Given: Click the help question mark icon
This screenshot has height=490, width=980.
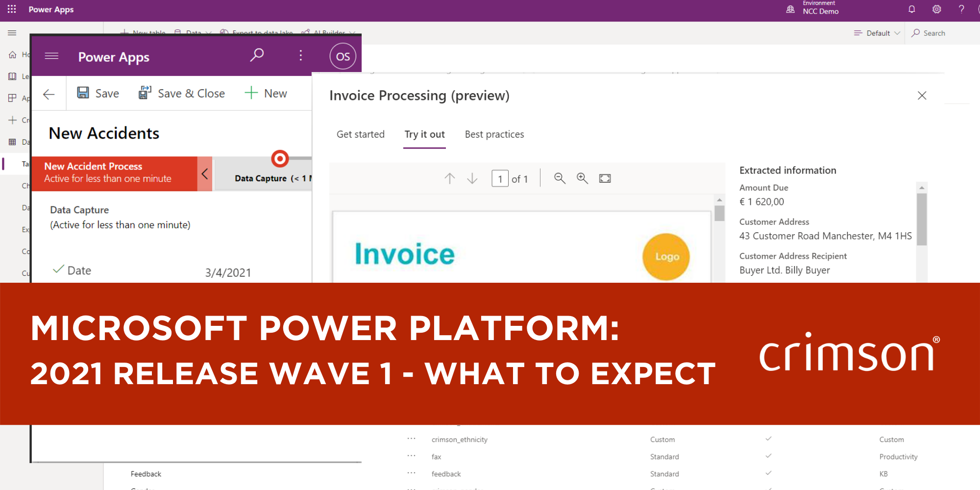Looking at the screenshot, I should pyautogui.click(x=961, y=9).
